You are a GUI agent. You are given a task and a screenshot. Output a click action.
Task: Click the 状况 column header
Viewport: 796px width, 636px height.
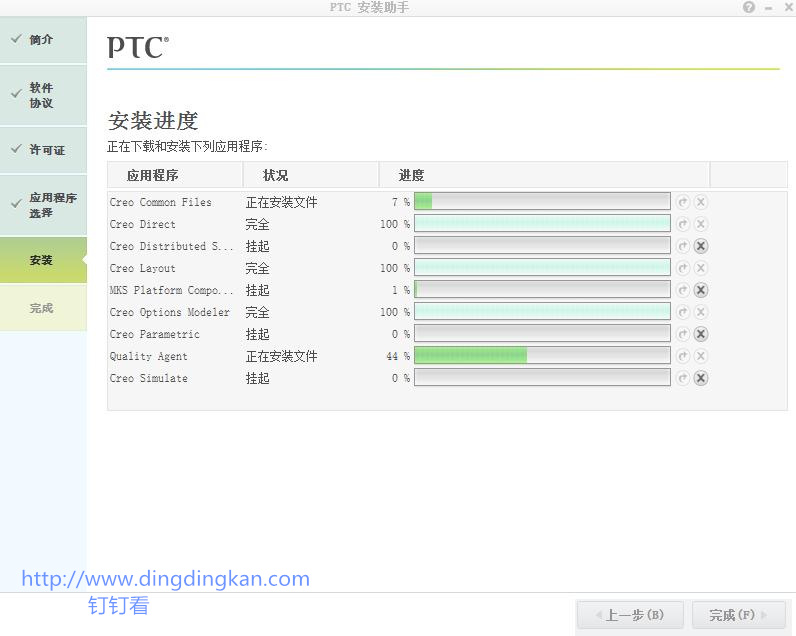click(311, 175)
